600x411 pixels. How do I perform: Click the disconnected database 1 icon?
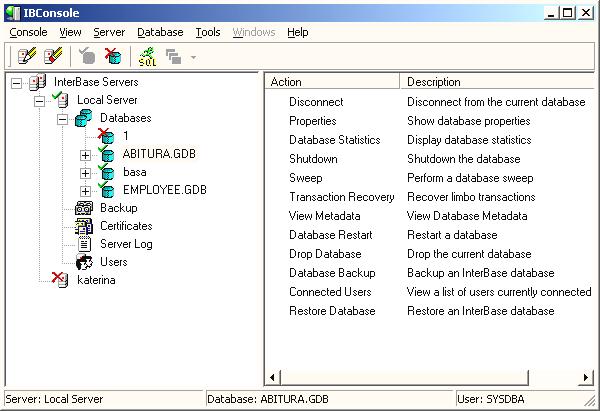pyautogui.click(x=106, y=135)
